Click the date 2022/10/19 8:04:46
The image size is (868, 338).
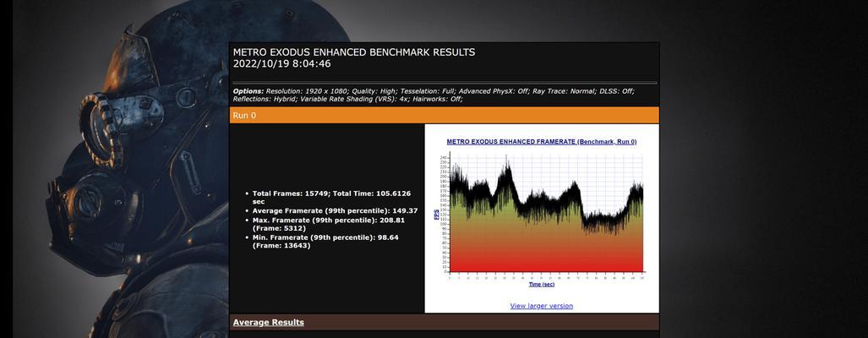[x=281, y=63]
